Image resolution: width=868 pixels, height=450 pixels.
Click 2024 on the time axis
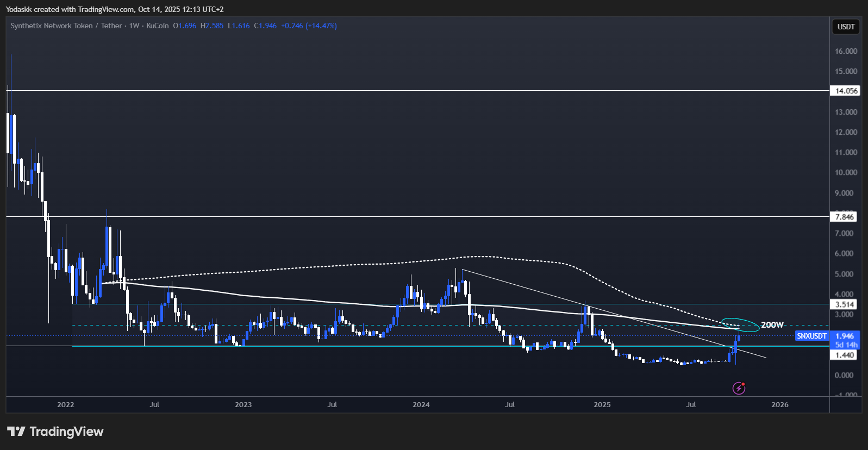click(421, 404)
